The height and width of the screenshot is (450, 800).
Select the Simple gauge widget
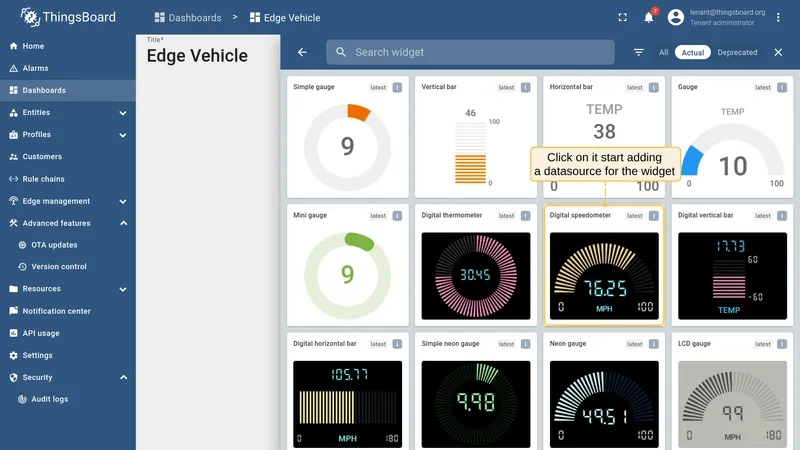pos(347,137)
